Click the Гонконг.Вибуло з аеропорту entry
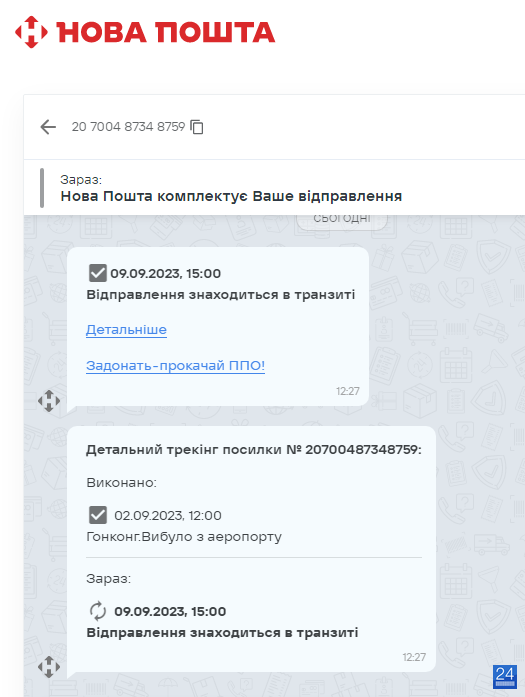Image resolution: width=525 pixels, height=697 pixels. click(x=184, y=537)
